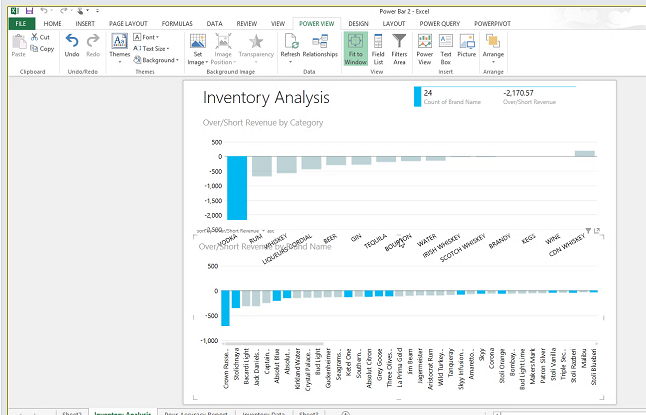The width and height of the screenshot is (646, 415).
Task: Click the positive CDN WHISKEY bar
Action: (585, 154)
